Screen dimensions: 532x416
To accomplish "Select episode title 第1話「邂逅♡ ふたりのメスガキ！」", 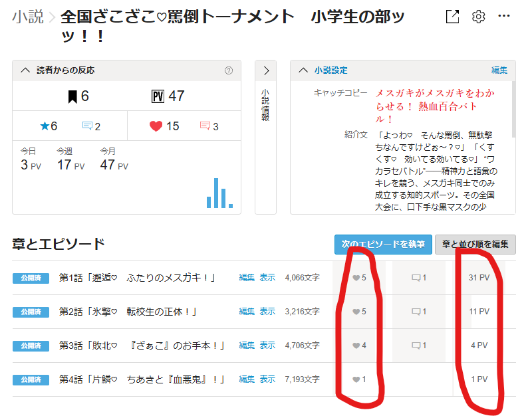I will [x=138, y=278].
